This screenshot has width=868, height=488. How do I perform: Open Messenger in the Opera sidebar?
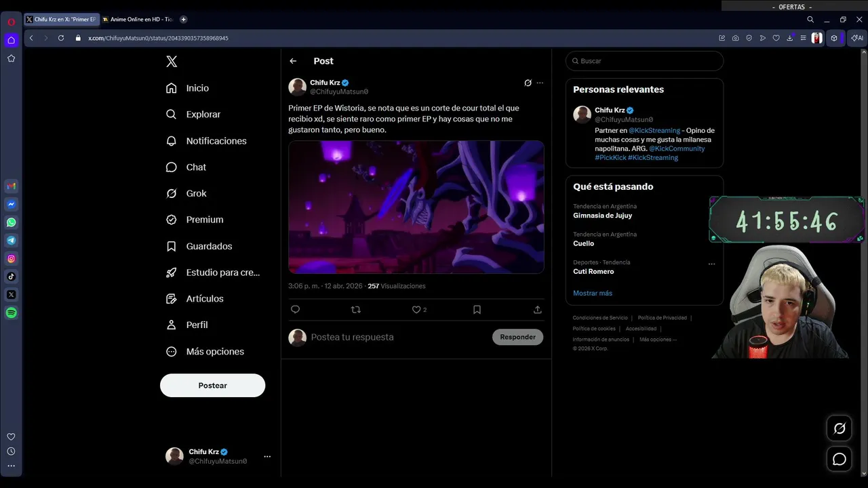12,204
